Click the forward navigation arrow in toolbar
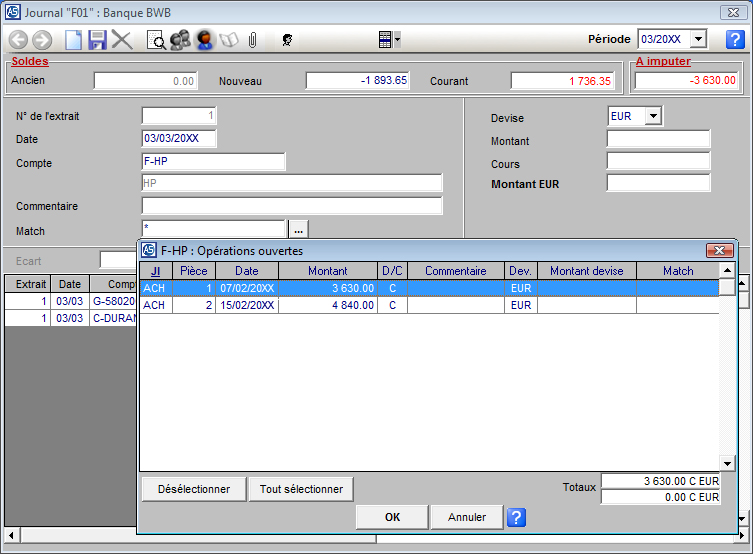 (42, 40)
